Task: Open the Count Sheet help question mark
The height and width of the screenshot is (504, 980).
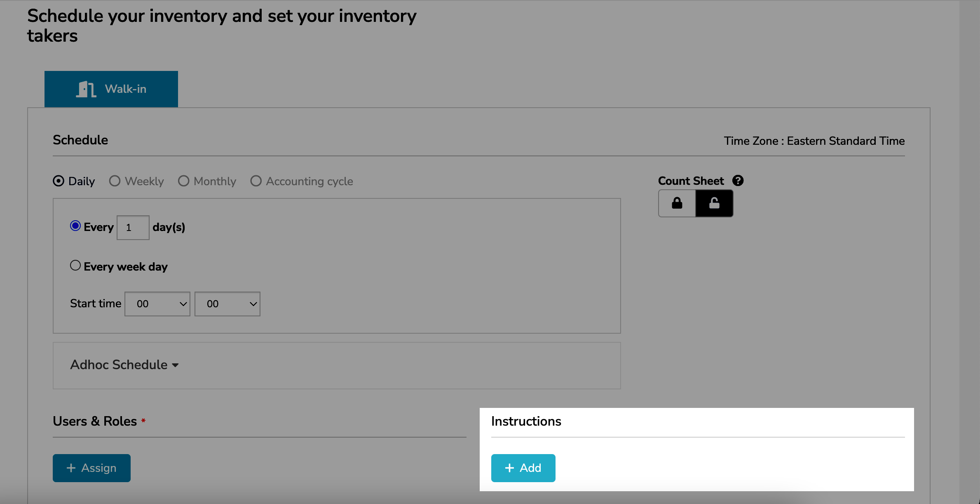Action: tap(738, 181)
